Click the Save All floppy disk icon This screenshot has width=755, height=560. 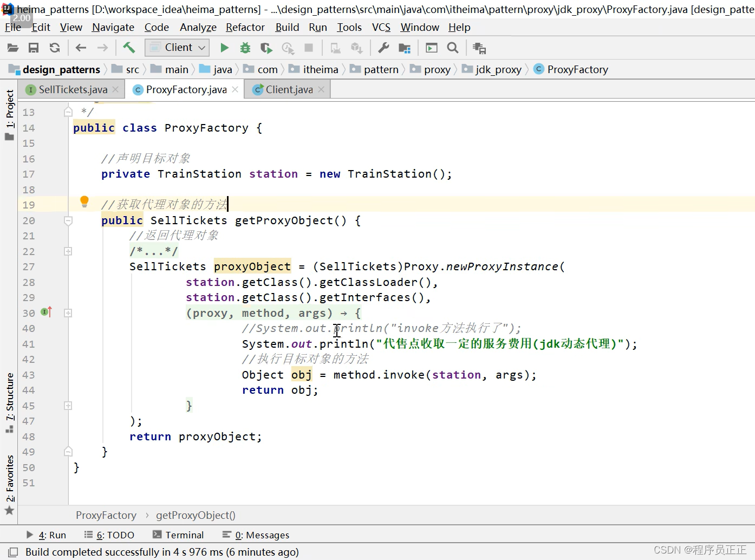(x=34, y=48)
